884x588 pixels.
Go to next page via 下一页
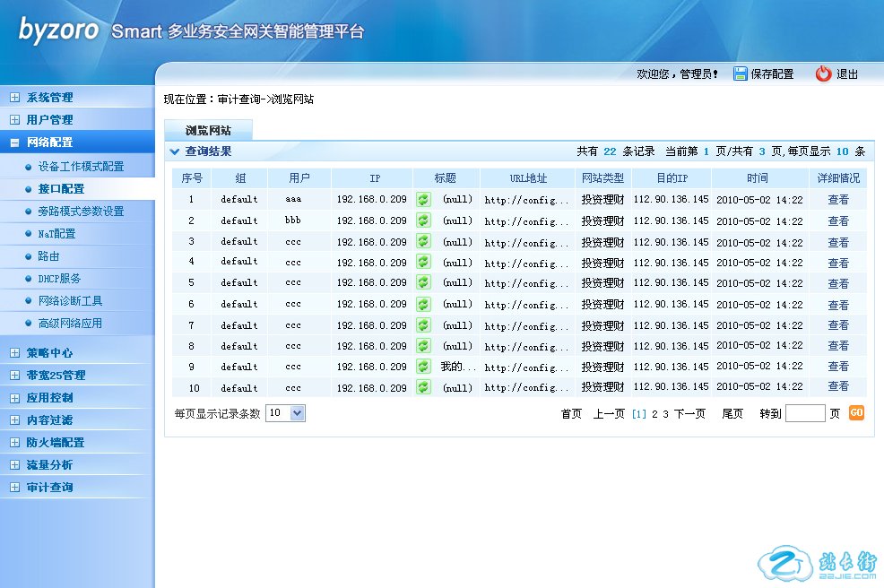(689, 414)
